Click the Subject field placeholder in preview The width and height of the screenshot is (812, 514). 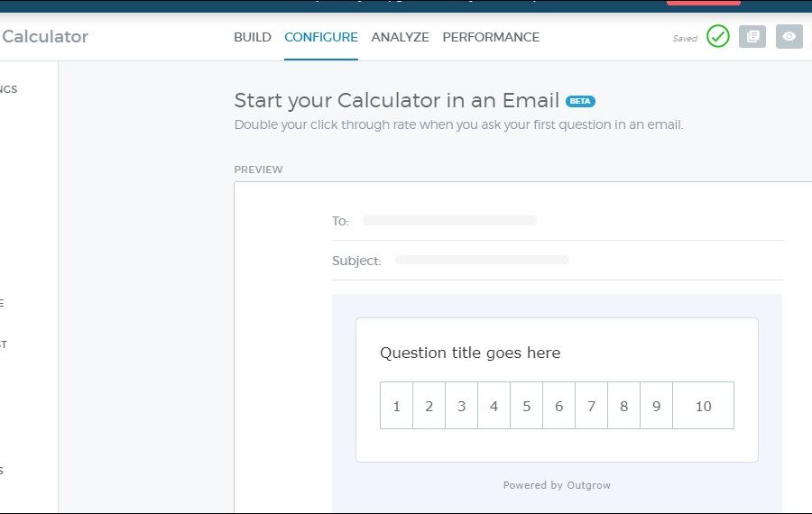point(482,260)
